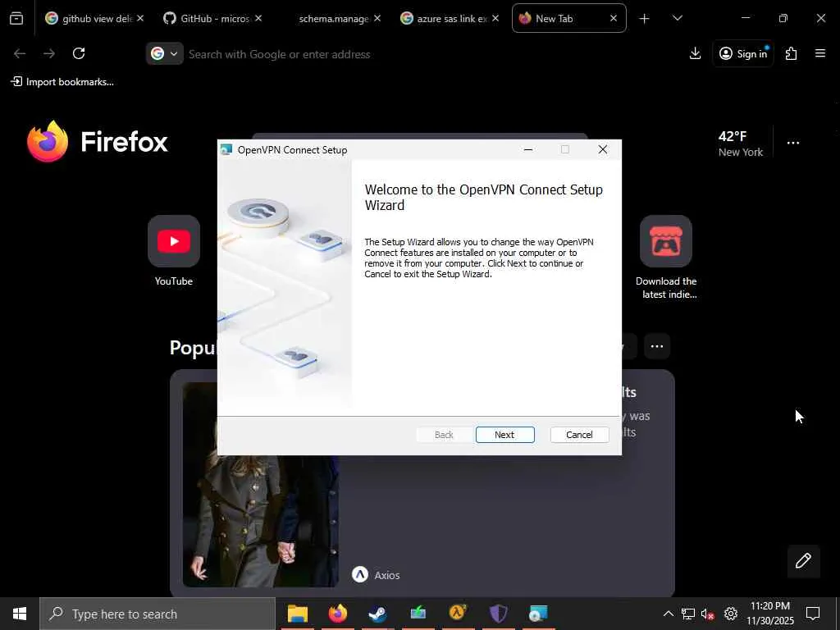
Task: Click the browser Forward arrow
Action: (49, 53)
